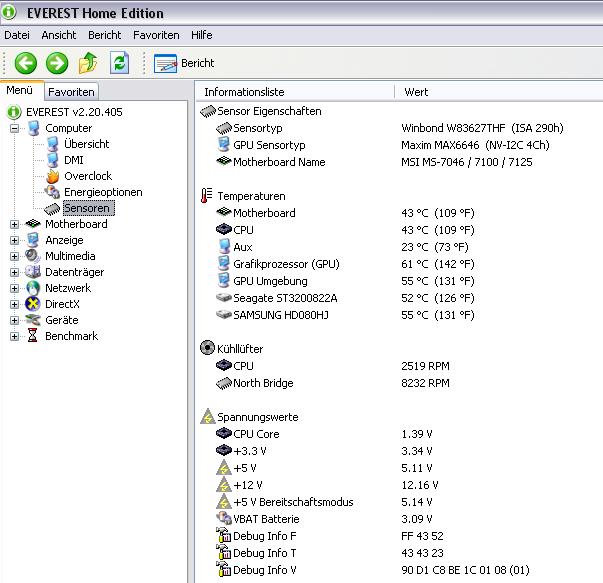Click the up-level arrow toolbar icon
Image resolution: width=603 pixels, height=583 pixels.
click(88, 63)
